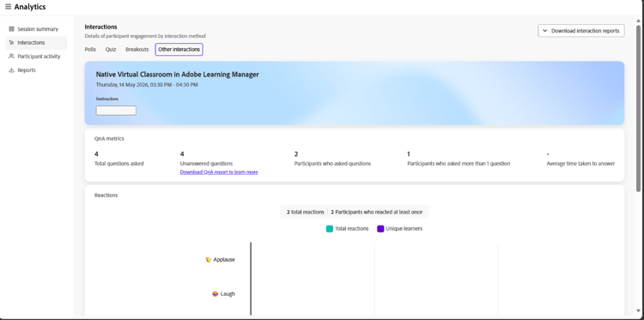644x320 pixels.
Task: Click the Interactions page heading
Action: click(x=100, y=27)
